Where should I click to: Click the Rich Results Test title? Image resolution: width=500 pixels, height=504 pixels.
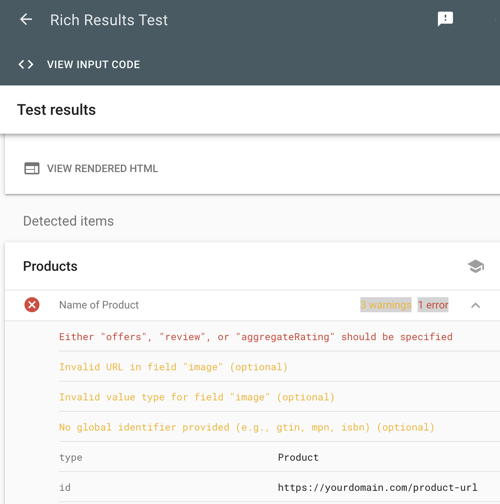[109, 20]
